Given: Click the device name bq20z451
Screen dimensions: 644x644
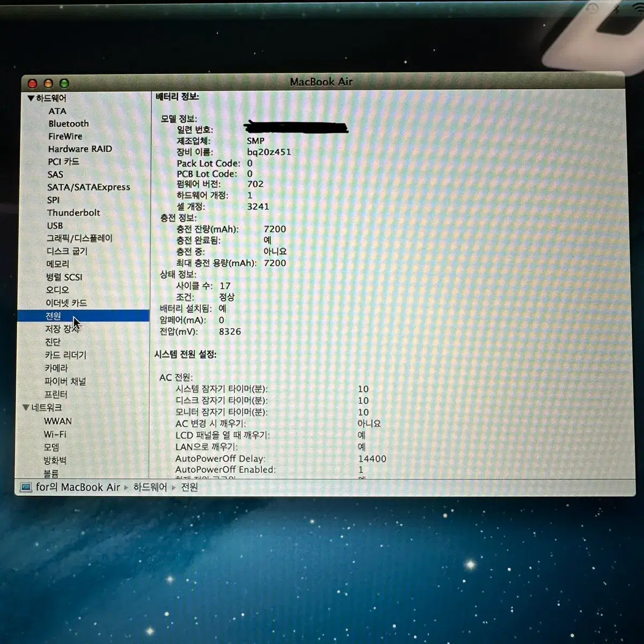Looking at the screenshot, I should pos(269,152).
